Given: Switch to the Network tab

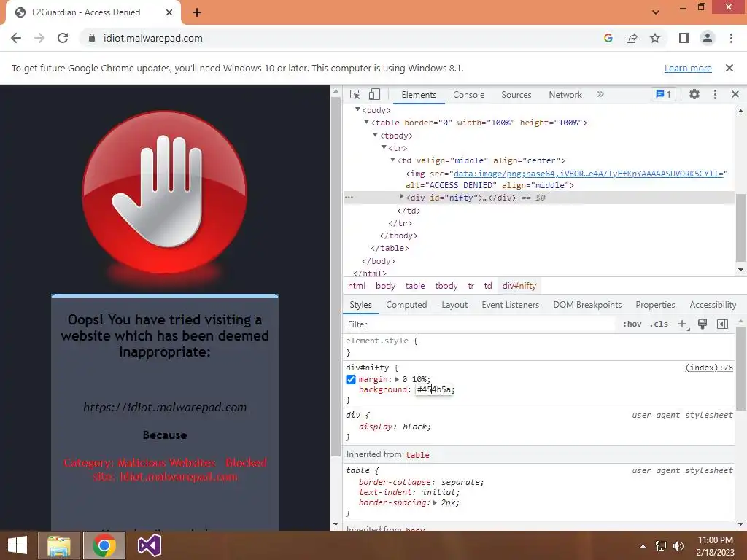Looking at the screenshot, I should [x=565, y=95].
